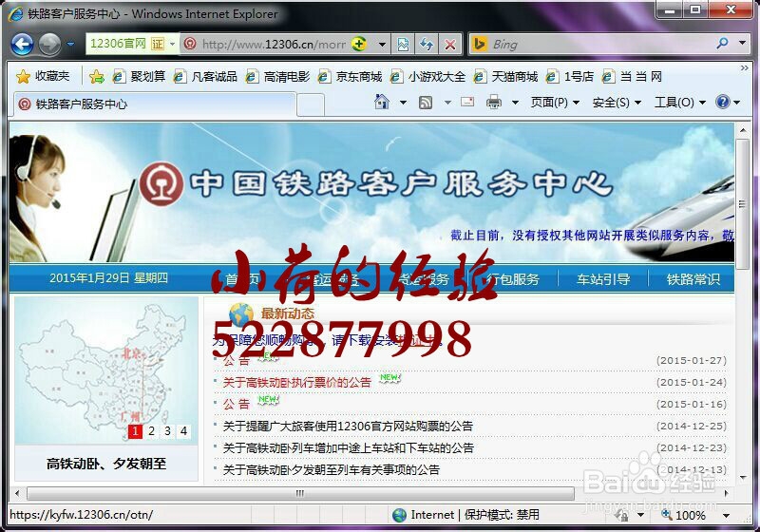Open the 工具(O) menu
The height and width of the screenshot is (532, 760).
point(680,103)
